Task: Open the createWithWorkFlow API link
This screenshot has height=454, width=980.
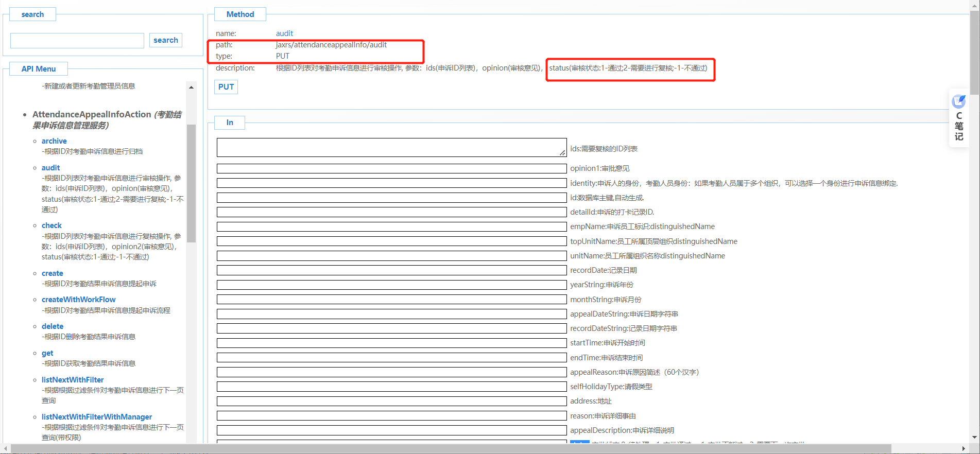Action: [79, 300]
